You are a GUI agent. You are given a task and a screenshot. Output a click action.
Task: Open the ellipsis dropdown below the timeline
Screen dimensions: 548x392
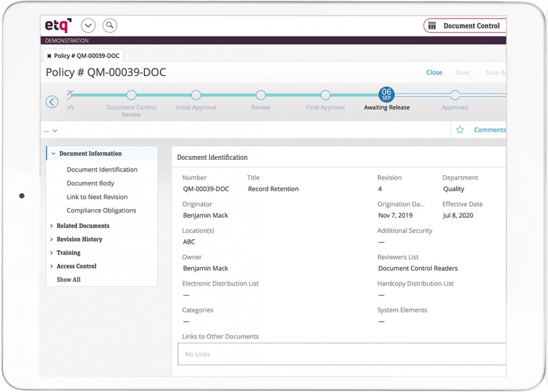(x=50, y=130)
